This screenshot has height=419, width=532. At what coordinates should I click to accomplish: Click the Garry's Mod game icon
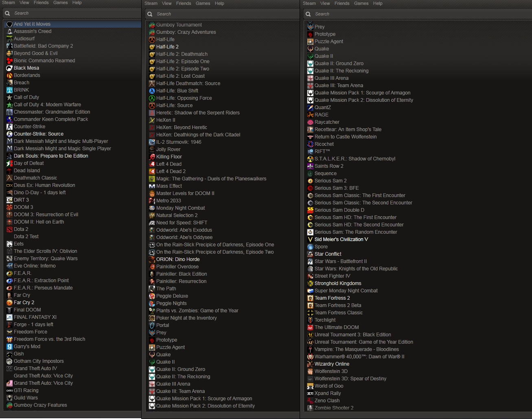click(9, 347)
